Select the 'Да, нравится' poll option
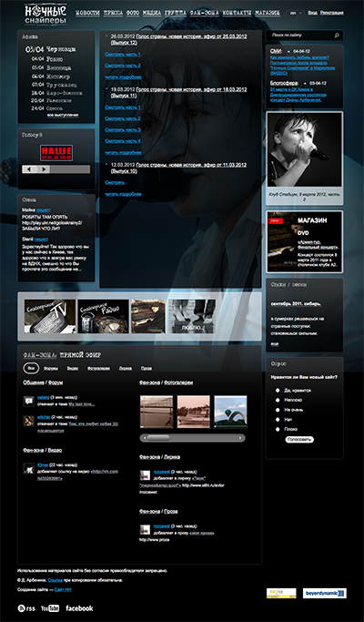 278,391
